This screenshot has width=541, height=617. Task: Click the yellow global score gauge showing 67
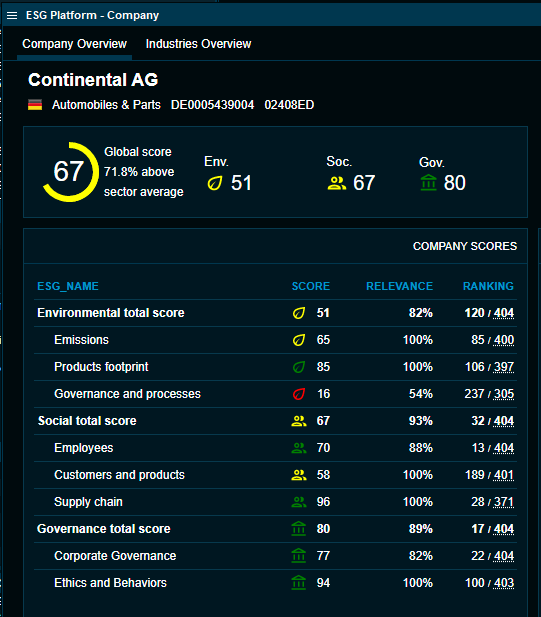(70, 172)
